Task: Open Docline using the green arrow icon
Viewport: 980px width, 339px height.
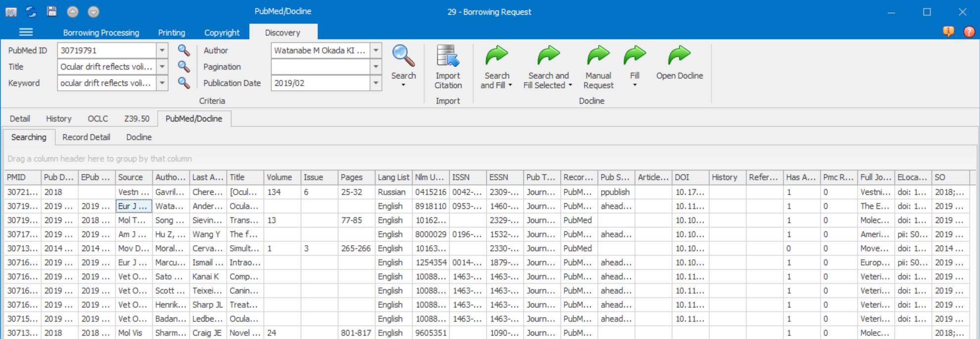Action: point(679,56)
